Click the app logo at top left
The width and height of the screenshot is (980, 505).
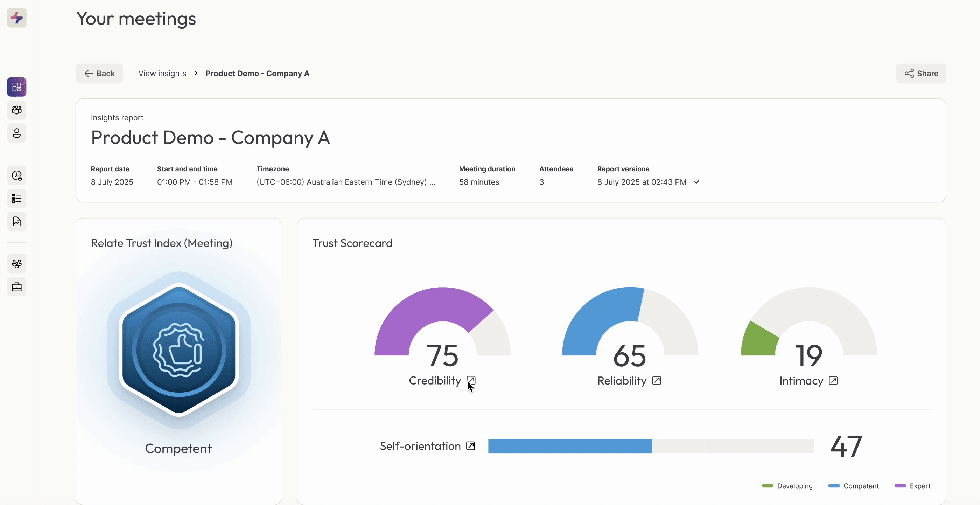point(17,18)
